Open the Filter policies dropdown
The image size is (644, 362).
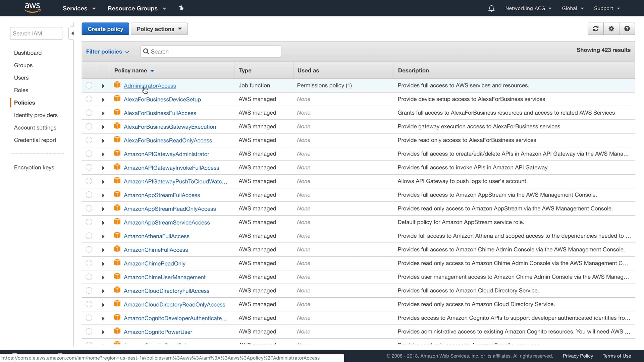(107, 52)
